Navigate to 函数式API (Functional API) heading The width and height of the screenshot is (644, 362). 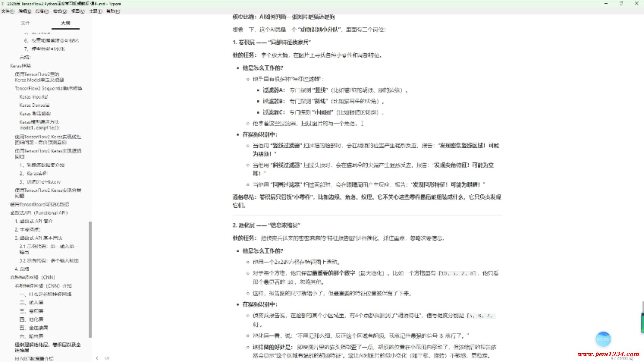pyautogui.click(x=39, y=213)
